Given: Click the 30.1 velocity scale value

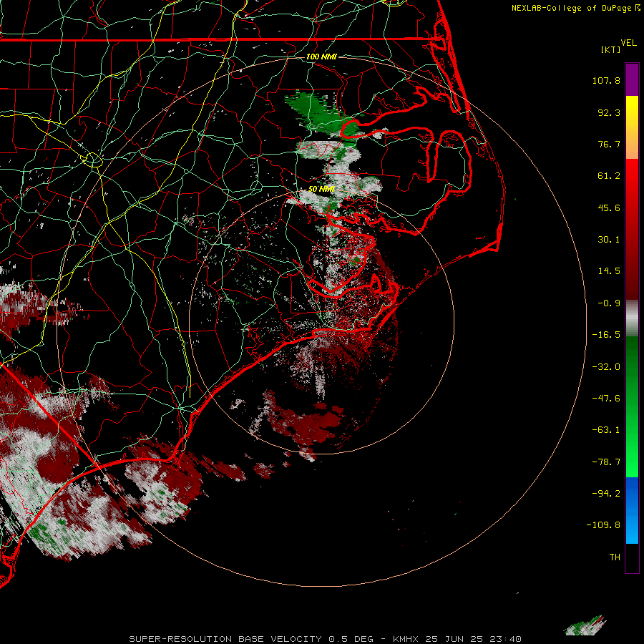Looking at the screenshot, I should (609, 240).
